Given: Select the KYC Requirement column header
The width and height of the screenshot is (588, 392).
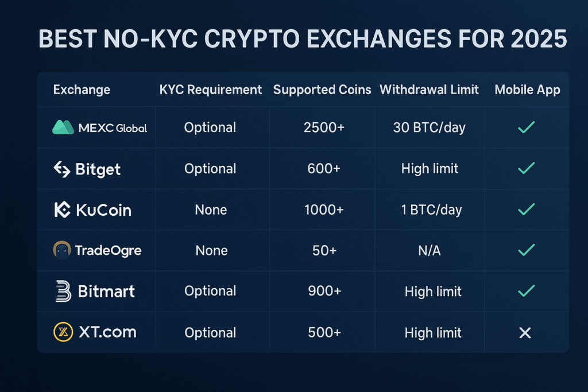Looking at the screenshot, I should coord(211,90).
